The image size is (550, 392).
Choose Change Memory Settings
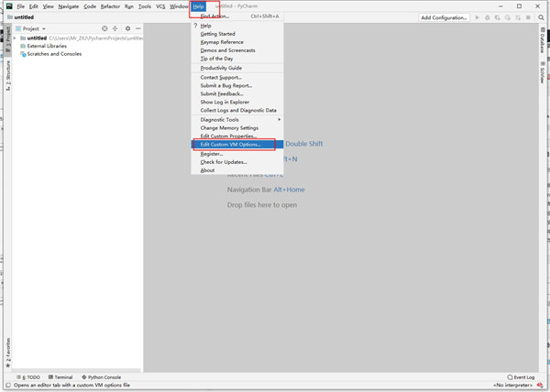(x=237, y=128)
